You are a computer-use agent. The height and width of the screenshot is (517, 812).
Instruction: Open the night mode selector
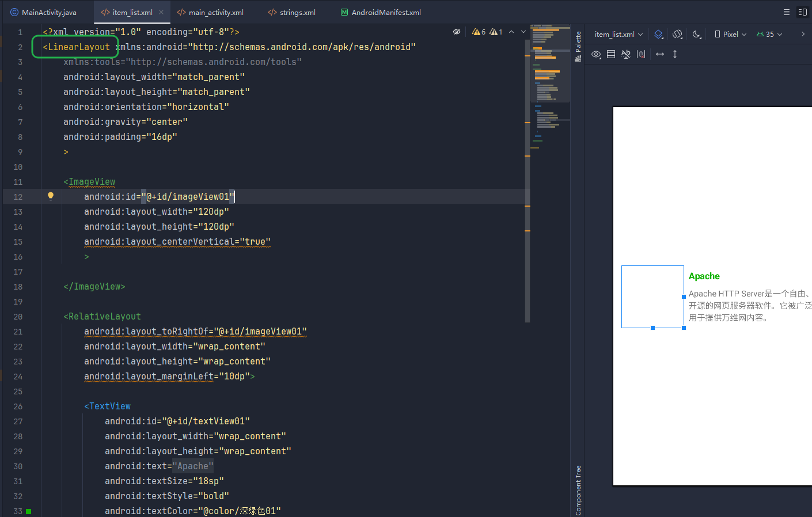(x=697, y=35)
